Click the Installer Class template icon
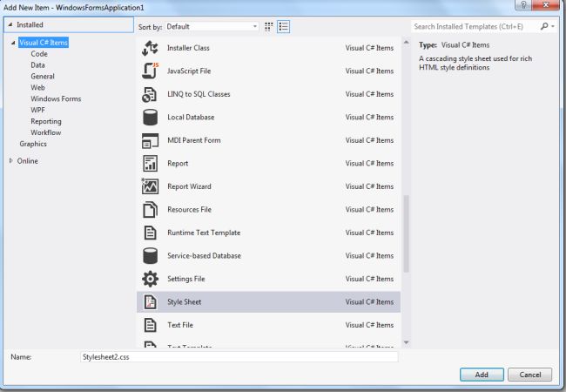 tap(150, 48)
